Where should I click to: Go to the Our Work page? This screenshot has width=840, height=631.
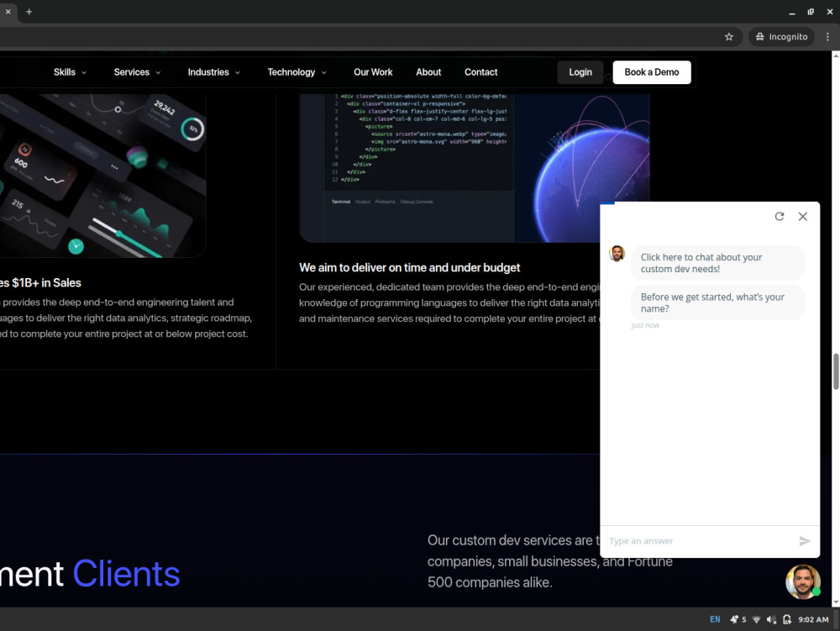coord(373,72)
